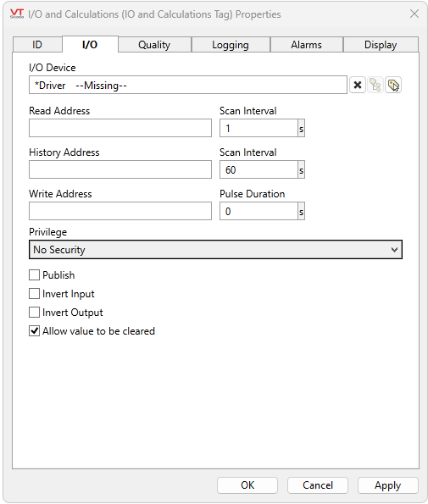Toggle the Invert Input checkbox
Viewport: 428px width, 504px height.
tap(35, 294)
